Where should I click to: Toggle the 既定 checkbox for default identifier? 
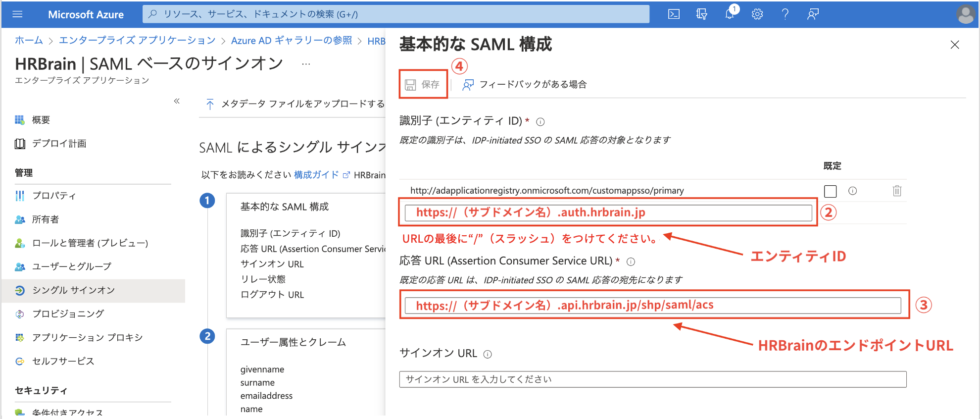point(831,191)
